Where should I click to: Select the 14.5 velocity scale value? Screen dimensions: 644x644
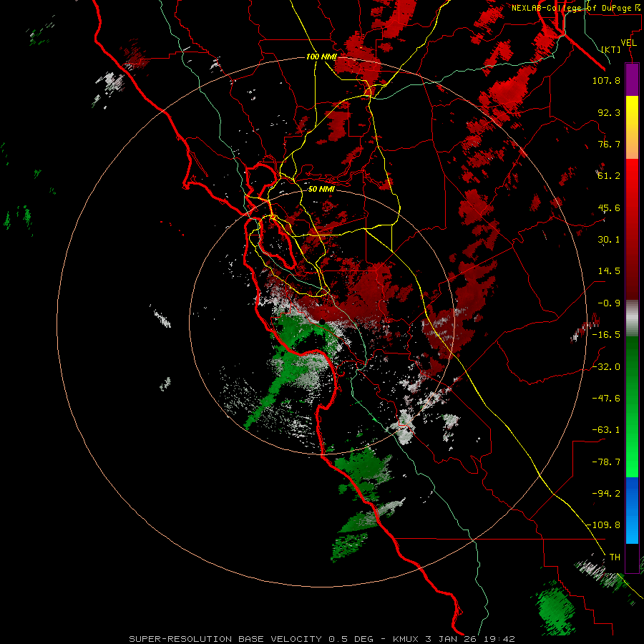(x=609, y=271)
